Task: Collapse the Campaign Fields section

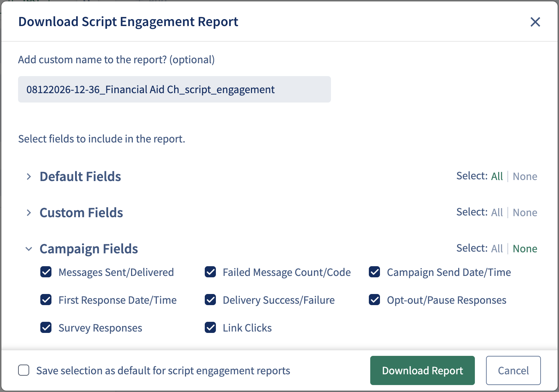Action: click(x=29, y=249)
